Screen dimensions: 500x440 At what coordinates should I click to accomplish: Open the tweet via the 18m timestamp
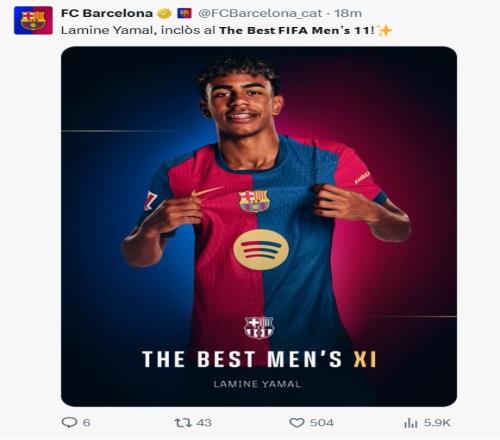coord(348,13)
